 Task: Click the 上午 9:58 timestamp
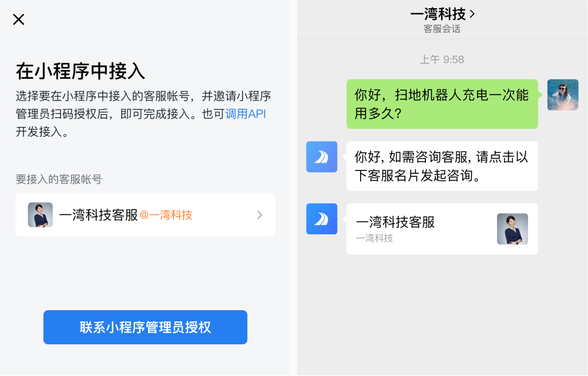[442, 60]
